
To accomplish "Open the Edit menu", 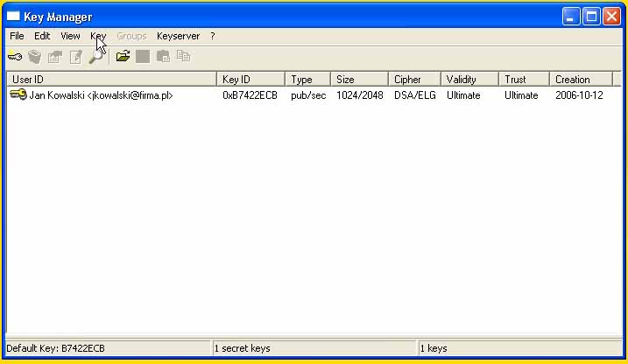I will 42,36.
